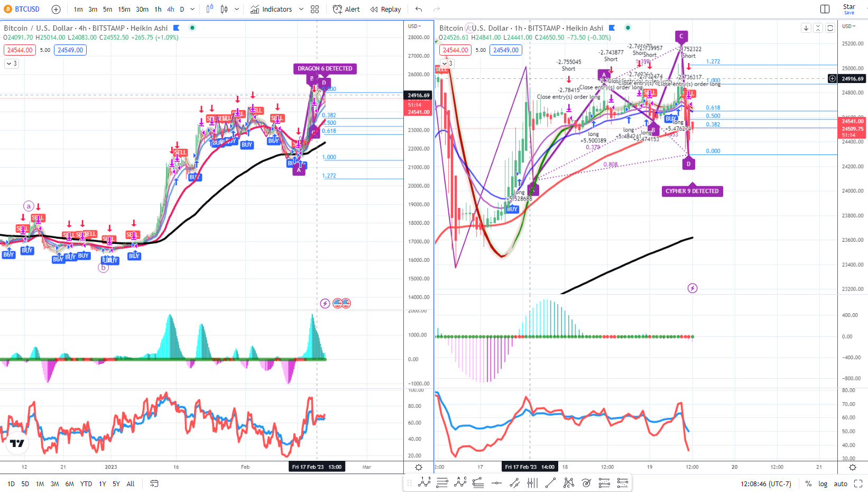
Task: Select the 3m timeframe
Action: tap(93, 9)
